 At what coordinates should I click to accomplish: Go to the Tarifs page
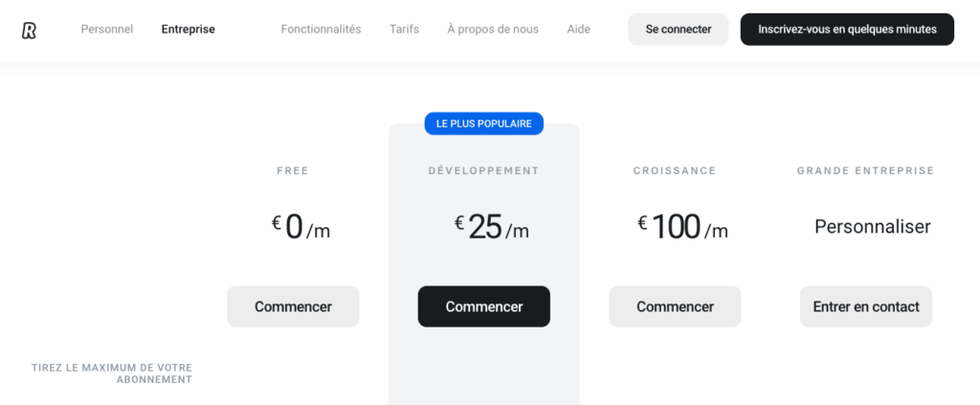(x=404, y=30)
